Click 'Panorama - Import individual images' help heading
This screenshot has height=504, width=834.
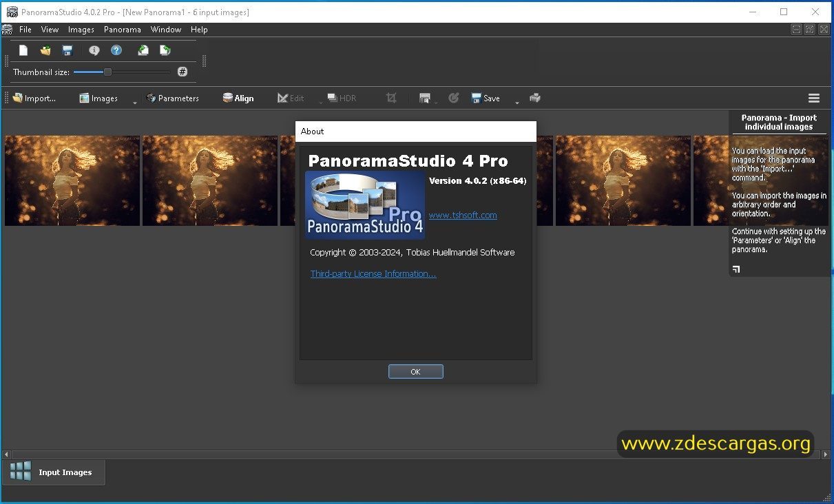[779, 122]
